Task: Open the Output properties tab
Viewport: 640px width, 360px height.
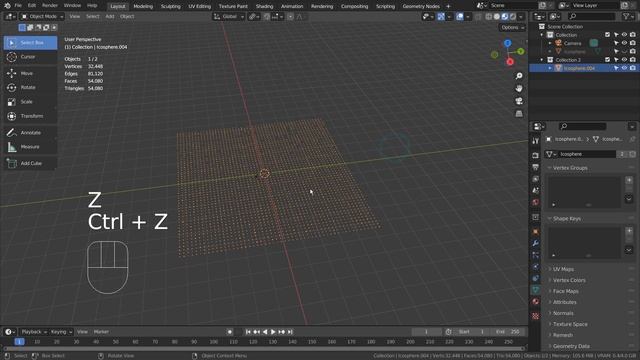Action: 536,167
